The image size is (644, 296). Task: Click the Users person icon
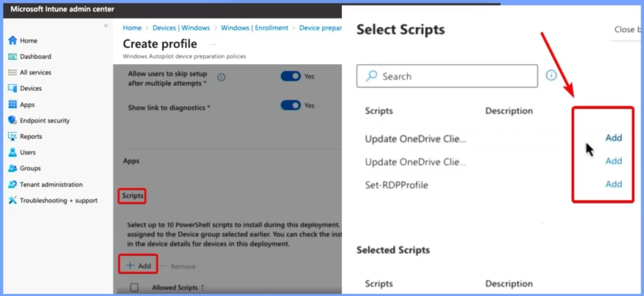(x=13, y=152)
